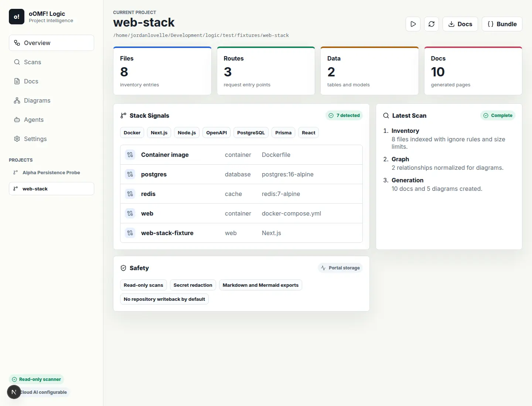Open the Data summary card
Viewport: 532px width, 406px height.
[369, 71]
